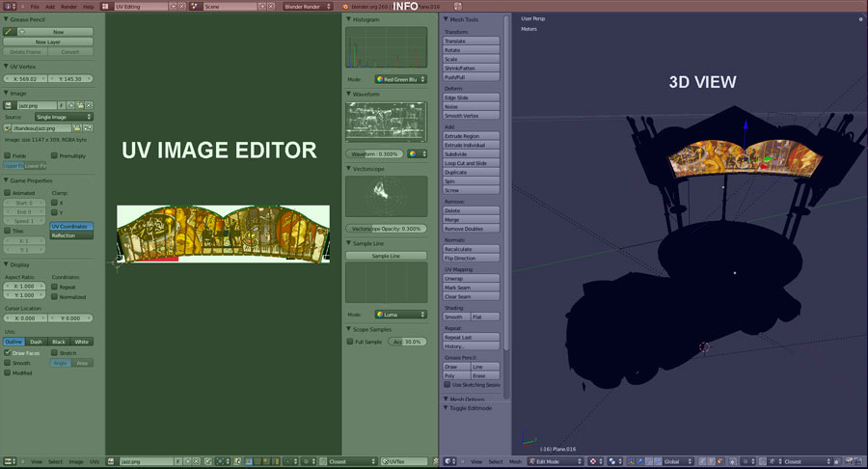
Task: Open the Mesh menu in the 3D View header
Action: 515,462
